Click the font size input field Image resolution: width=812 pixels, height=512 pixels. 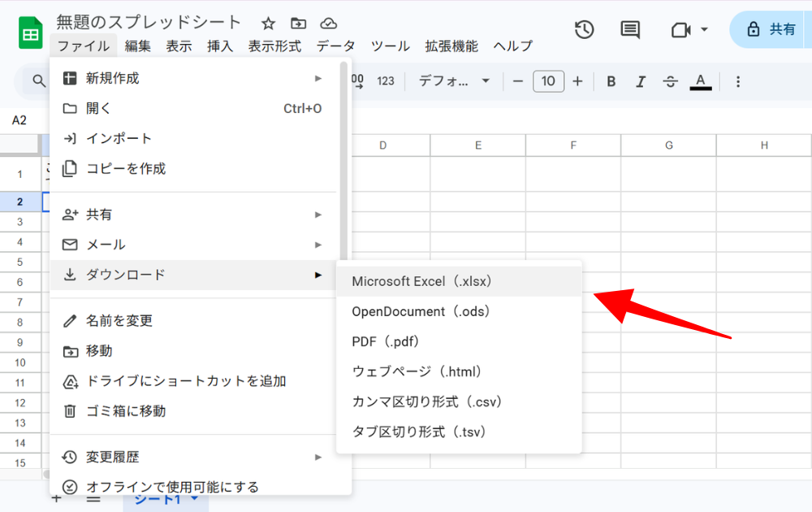tap(548, 81)
